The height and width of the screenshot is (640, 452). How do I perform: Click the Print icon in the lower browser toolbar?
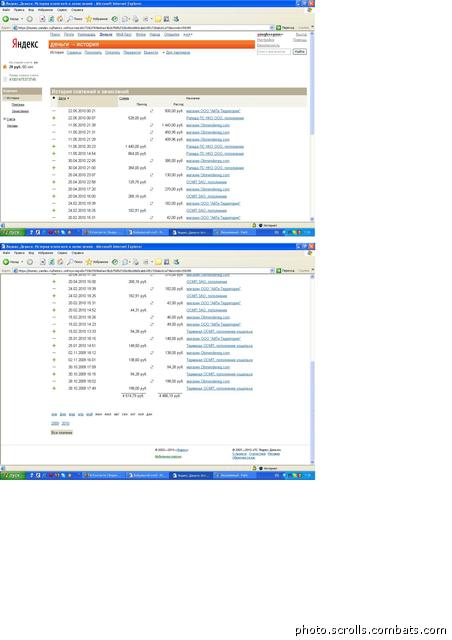point(136,262)
